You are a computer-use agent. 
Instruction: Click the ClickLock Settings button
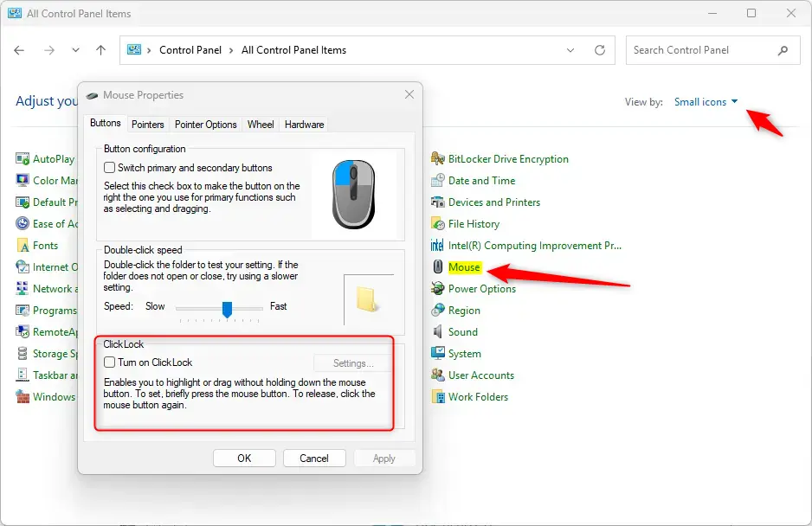click(353, 363)
